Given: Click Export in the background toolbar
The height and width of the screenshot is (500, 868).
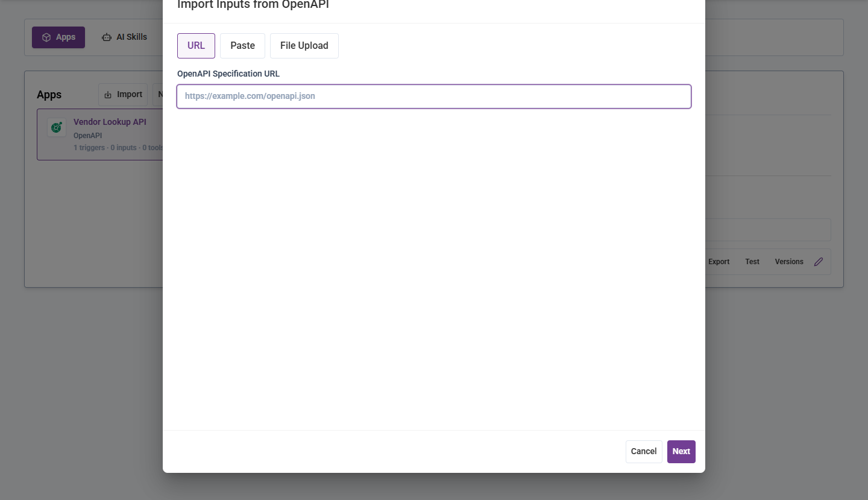Looking at the screenshot, I should (719, 262).
